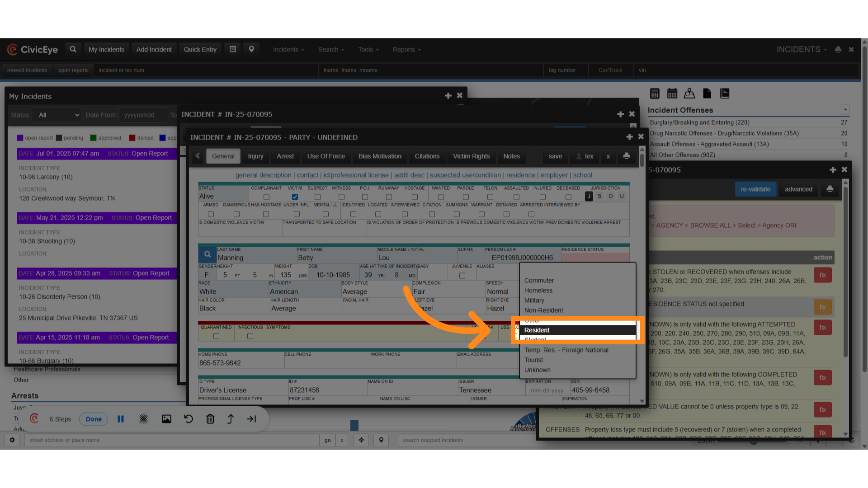Screen dimensions: 868x488
Task: Toggle the Juvenile checkbox
Action: (462, 276)
